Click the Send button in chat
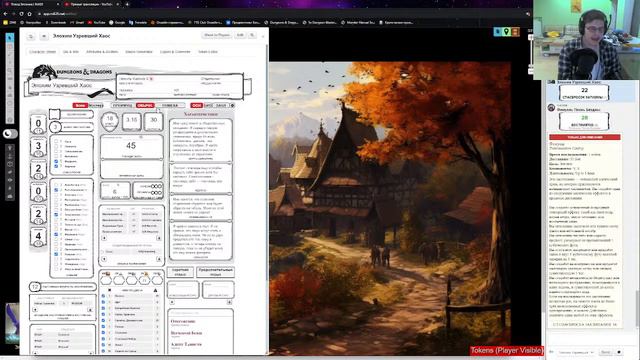Screen dimensions: 640x360 click(x=606, y=352)
